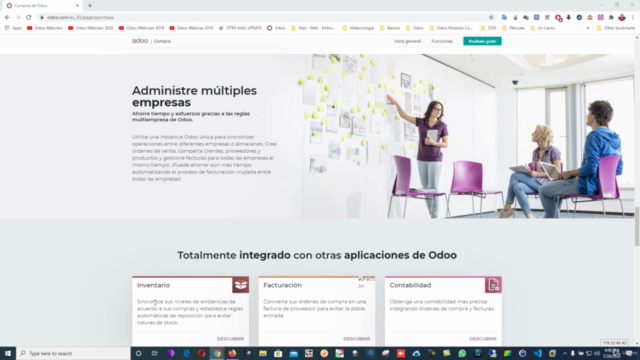Click DESCUBRIR on the Inventario card
The width and height of the screenshot is (640, 360).
coord(230,339)
